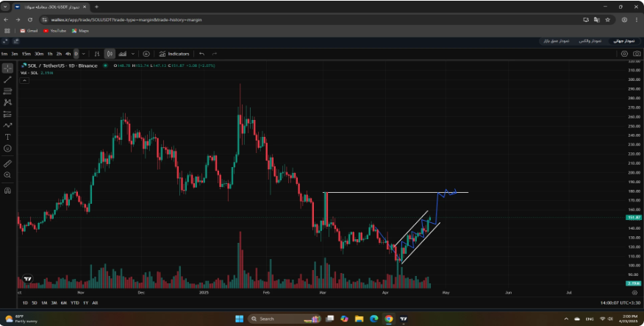Switch to the 4h timeframe
The height and width of the screenshot is (326, 644).
point(68,54)
